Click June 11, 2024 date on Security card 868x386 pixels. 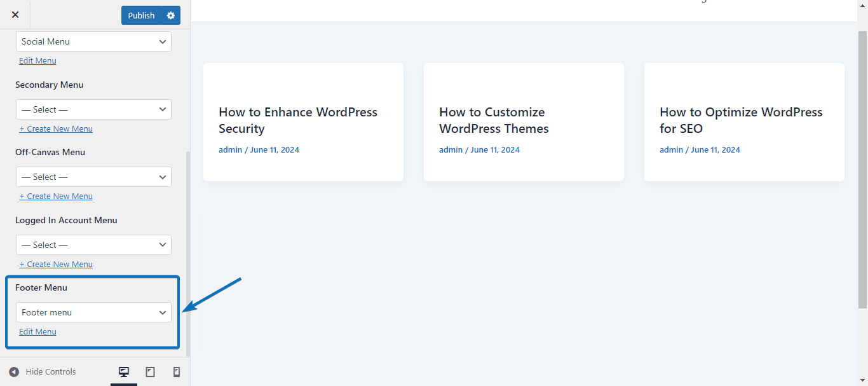(275, 150)
